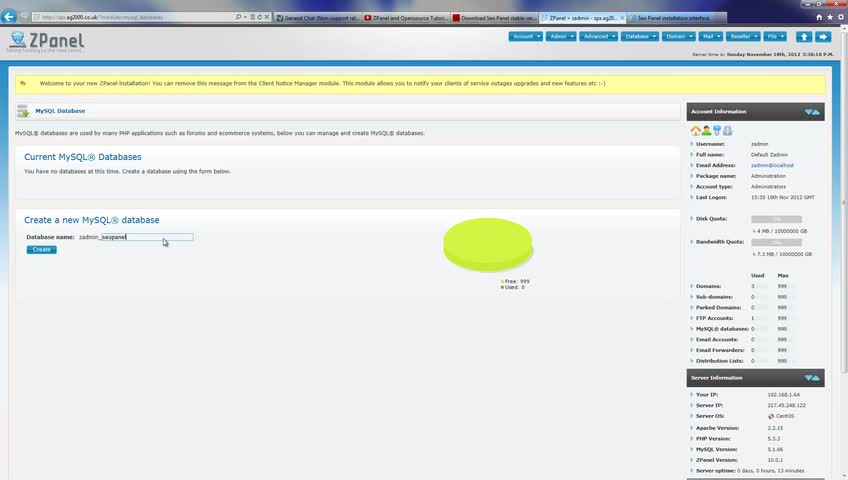Open the Domain dropdown menu
The width and height of the screenshot is (848, 480).
[678, 36]
